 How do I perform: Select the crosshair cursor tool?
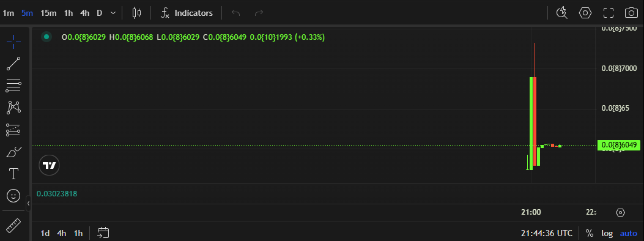13,42
